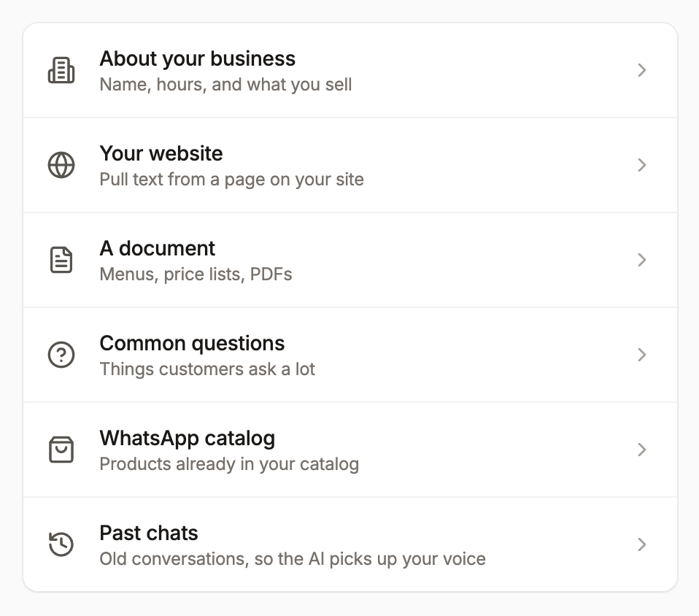
Task: Expand the WhatsApp catalog row chevron
Action: click(x=642, y=450)
